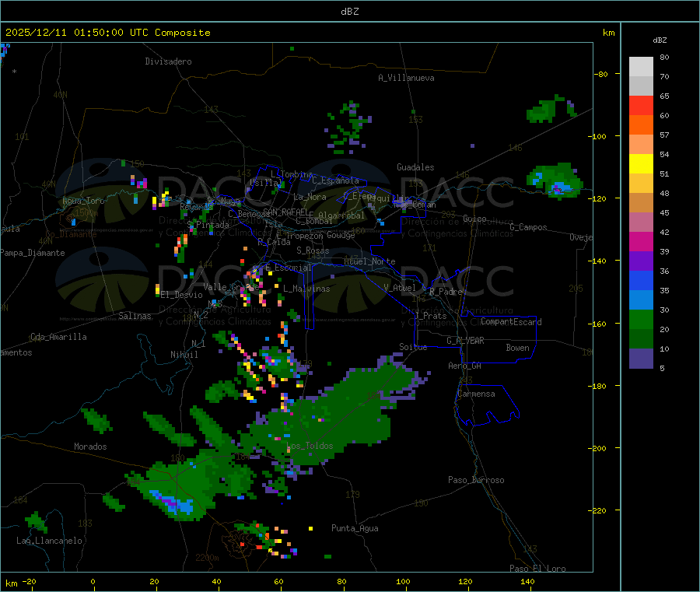Screen dimensions: 700x592
Task: Select the purple 36-39 dBZ legend swatch
Action: pos(641,261)
